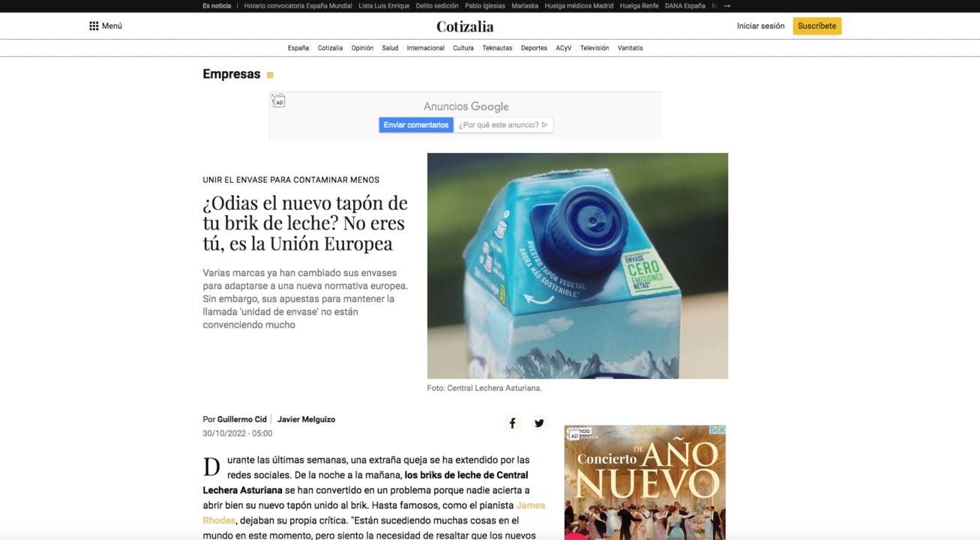Image resolution: width=980 pixels, height=540 pixels.
Task: Click news ticker right arrow
Action: pyautogui.click(x=727, y=6)
